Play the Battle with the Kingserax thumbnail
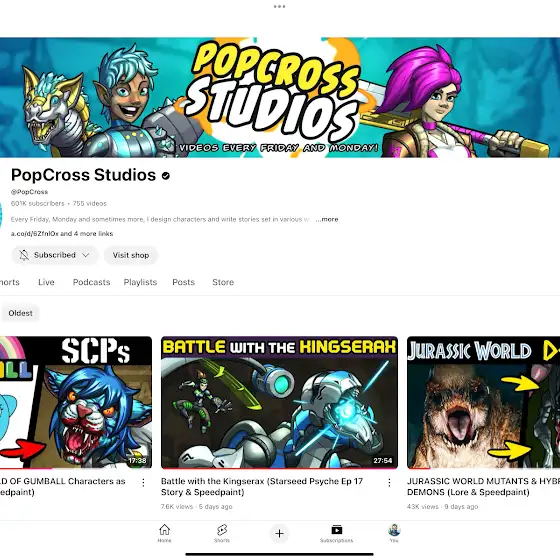The image size is (560, 560). click(279, 402)
